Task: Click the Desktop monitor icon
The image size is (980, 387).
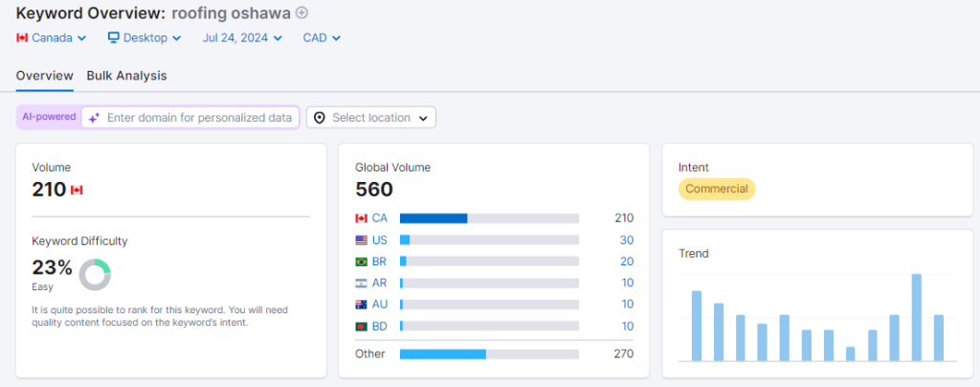Action: coord(113,38)
